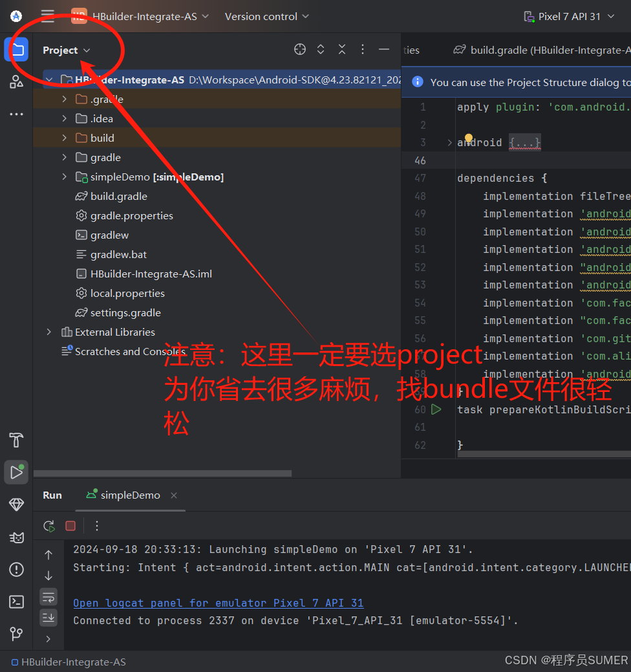Screen dimensions: 631x672
Task: Open the main hamburger menu
Action: tap(48, 16)
